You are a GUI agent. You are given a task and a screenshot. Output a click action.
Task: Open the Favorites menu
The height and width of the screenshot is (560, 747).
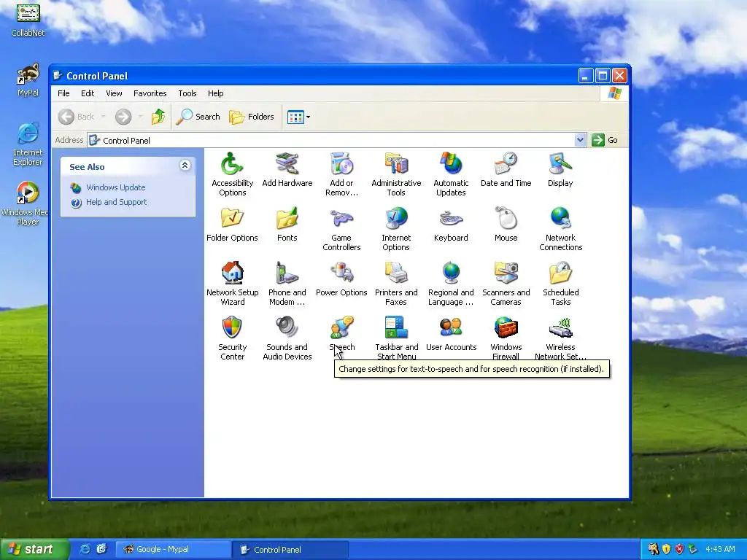click(150, 93)
